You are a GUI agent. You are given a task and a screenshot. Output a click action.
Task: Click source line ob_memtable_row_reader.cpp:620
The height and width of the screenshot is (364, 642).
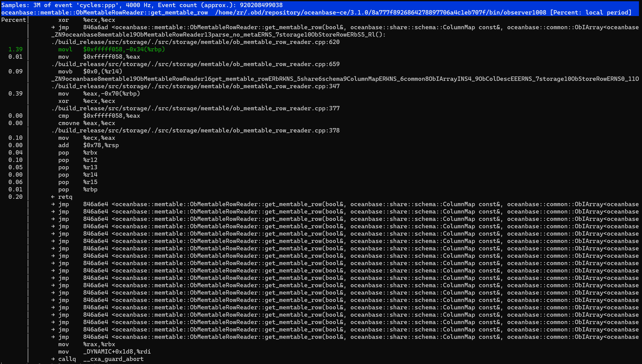pyautogui.click(x=195, y=42)
